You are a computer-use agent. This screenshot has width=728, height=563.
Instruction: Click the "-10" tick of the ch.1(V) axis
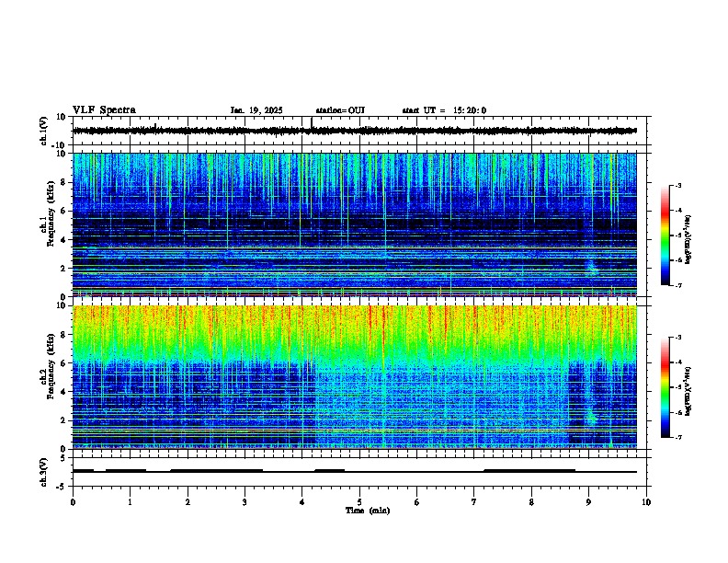pyautogui.click(x=60, y=145)
